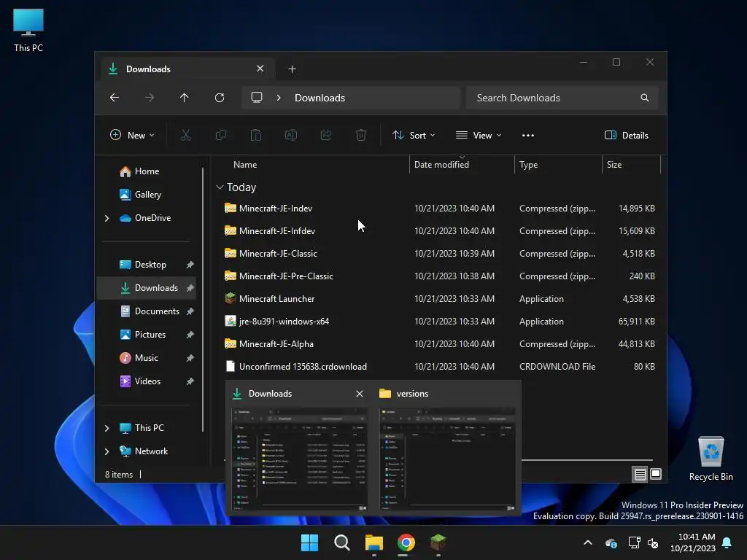Go up one folder level arrow
Viewport: 747px width, 560px height.
(x=185, y=98)
